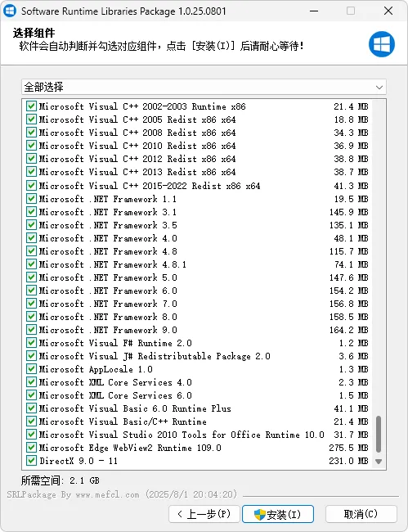The width and height of the screenshot is (408, 532).
Task: Toggle the .NET Framework 3.1 checkbox
Action: point(31,212)
